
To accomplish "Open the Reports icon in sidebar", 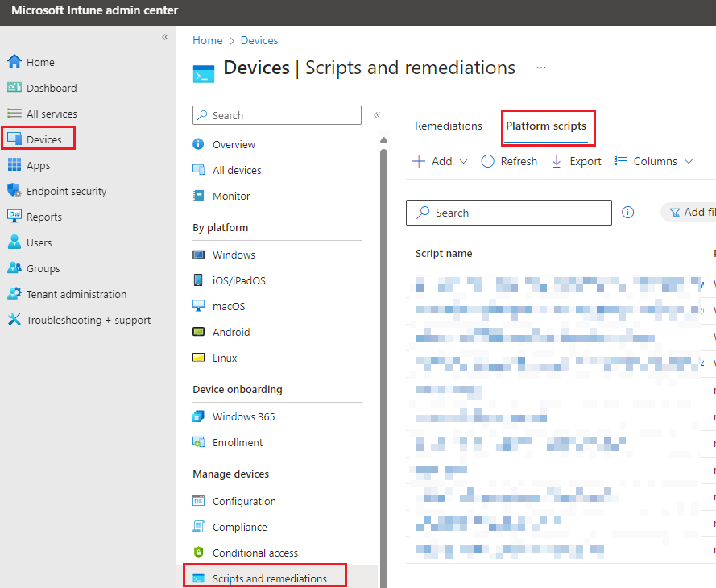I will pos(14,217).
